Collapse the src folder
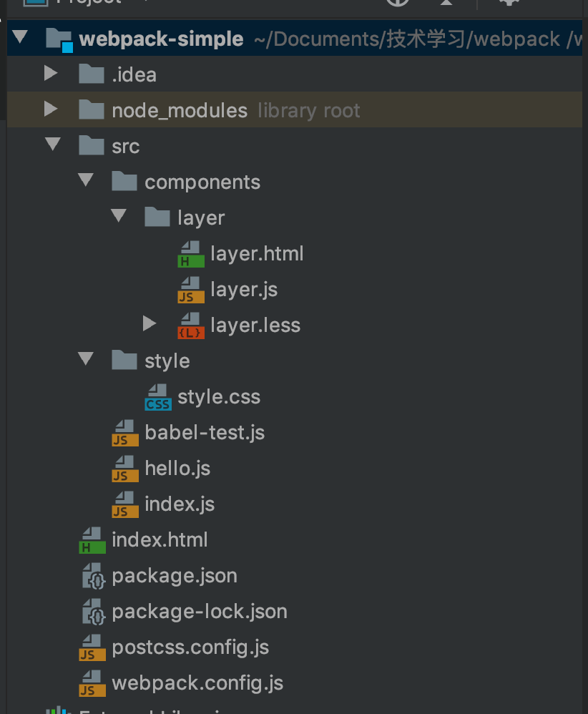The width and height of the screenshot is (588, 714). (x=52, y=145)
